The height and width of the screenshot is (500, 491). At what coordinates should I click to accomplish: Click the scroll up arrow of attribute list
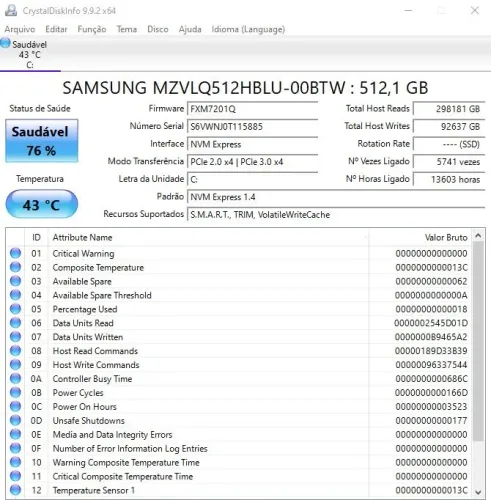[478, 236]
